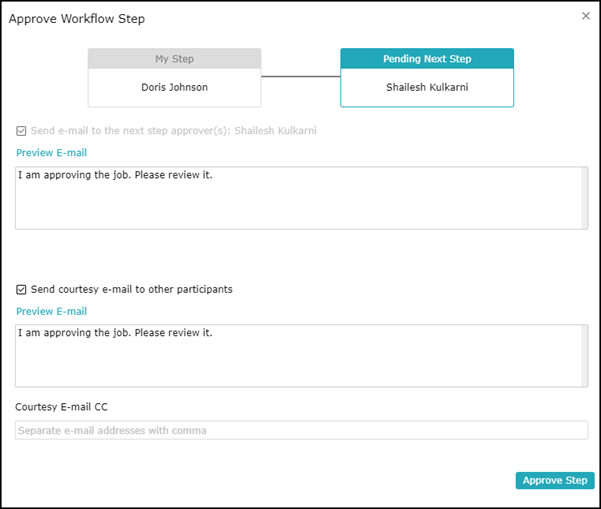Click the 'Send courtesy e-mail to other participants' label

click(x=132, y=290)
